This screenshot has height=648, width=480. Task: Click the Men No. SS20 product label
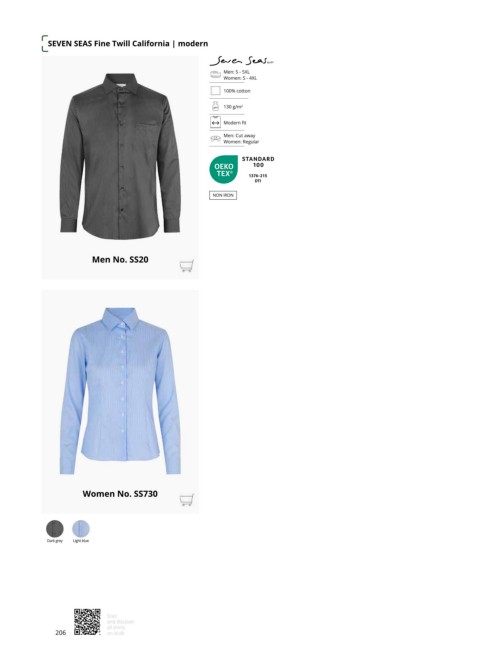click(x=120, y=260)
